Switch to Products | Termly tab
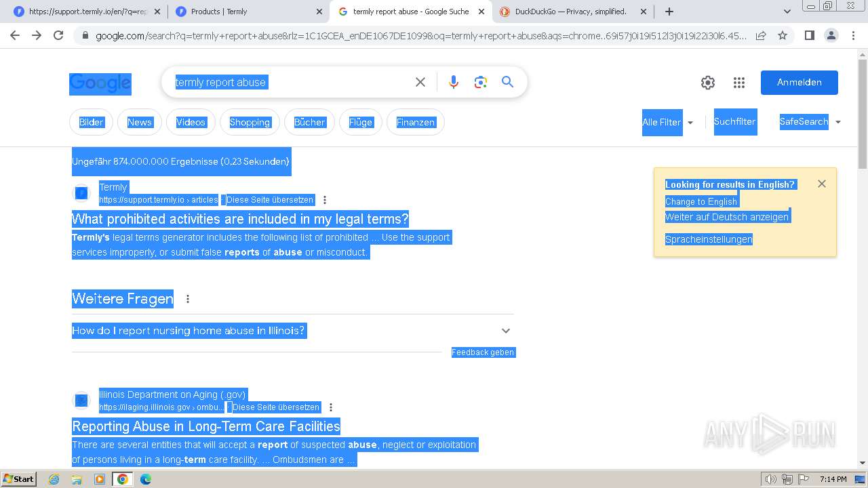Viewport: 868px width, 488px height. coord(248,12)
